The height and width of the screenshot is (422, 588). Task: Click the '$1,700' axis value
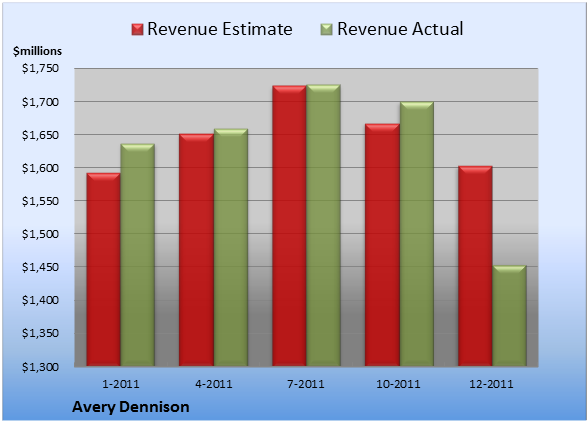pyautogui.click(x=40, y=102)
